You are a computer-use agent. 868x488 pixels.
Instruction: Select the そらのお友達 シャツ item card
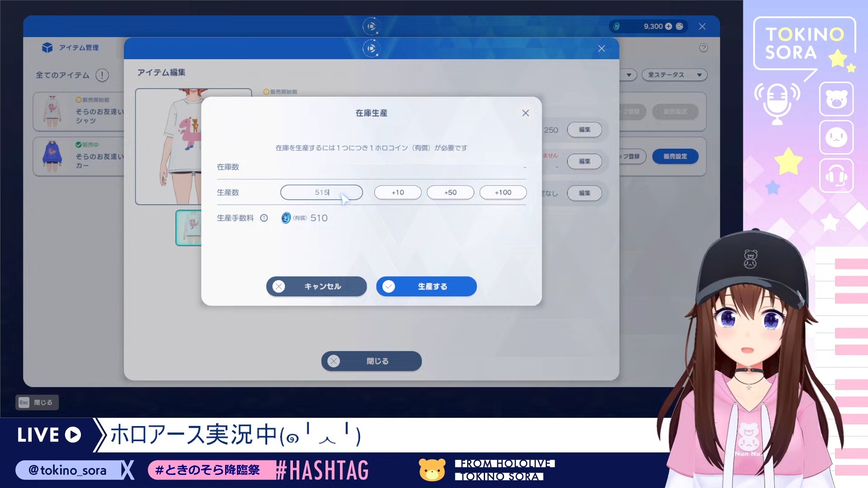(x=79, y=111)
